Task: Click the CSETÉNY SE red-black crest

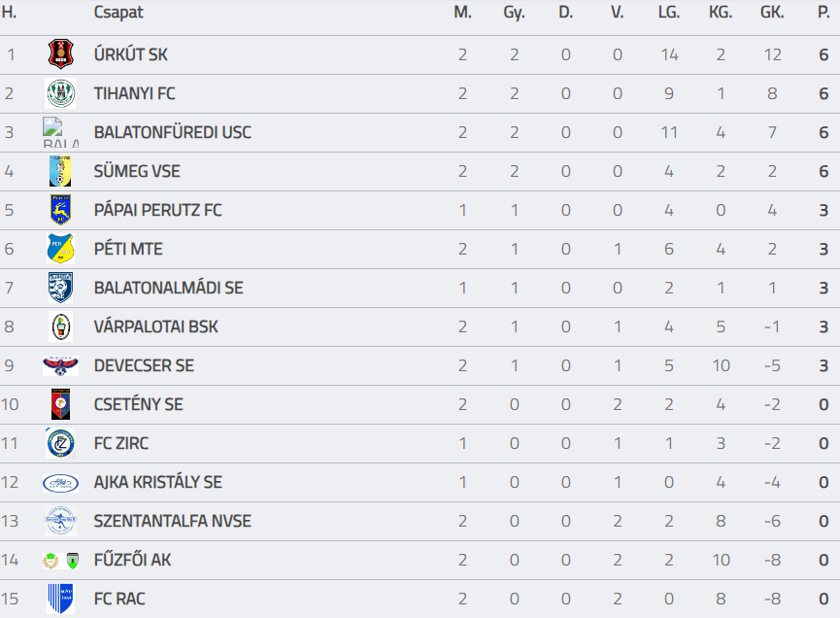Action: coord(60,404)
